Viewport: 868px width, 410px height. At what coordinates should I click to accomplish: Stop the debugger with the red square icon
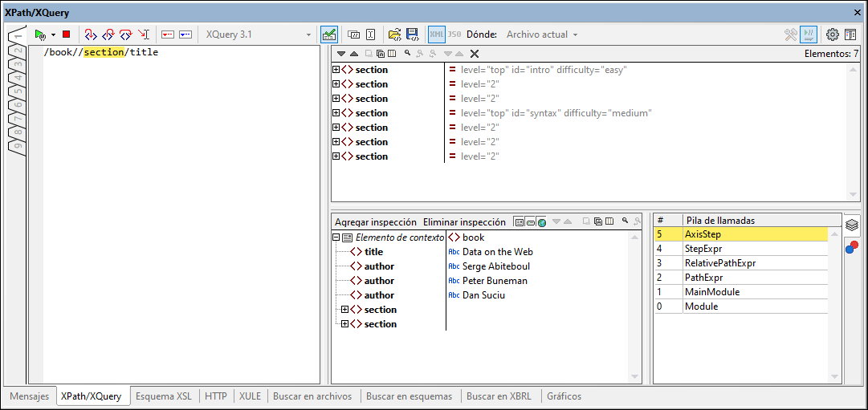[66, 35]
